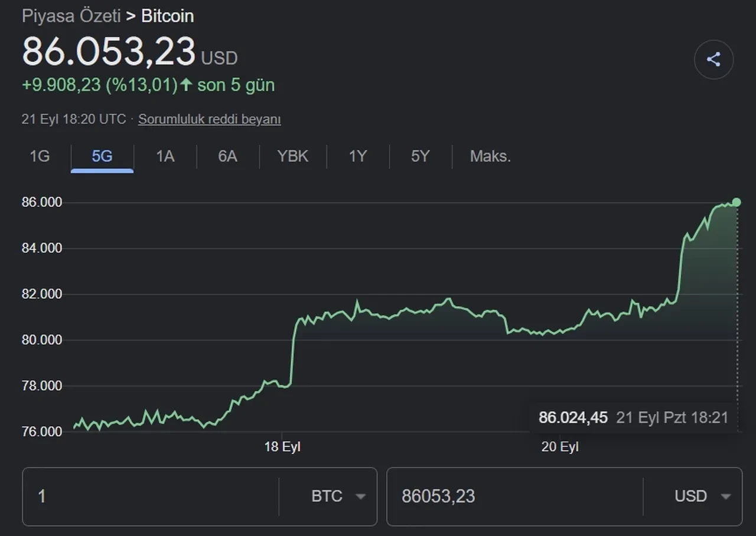The image size is (756, 536).
Task: Show the 1Y time range tab
Action: [x=357, y=156]
